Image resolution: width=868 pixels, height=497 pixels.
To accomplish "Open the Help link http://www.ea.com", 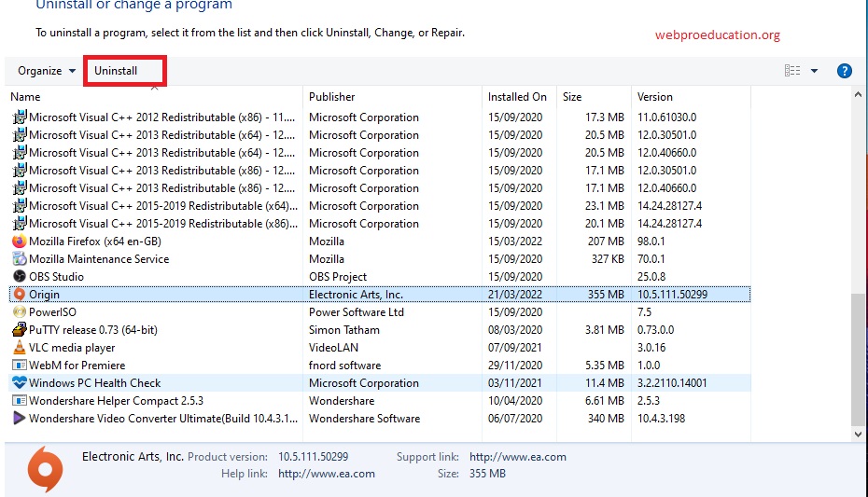I will coord(326,474).
